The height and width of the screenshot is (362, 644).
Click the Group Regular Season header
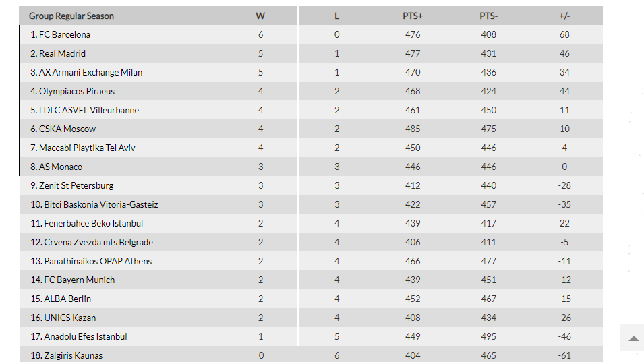click(71, 16)
